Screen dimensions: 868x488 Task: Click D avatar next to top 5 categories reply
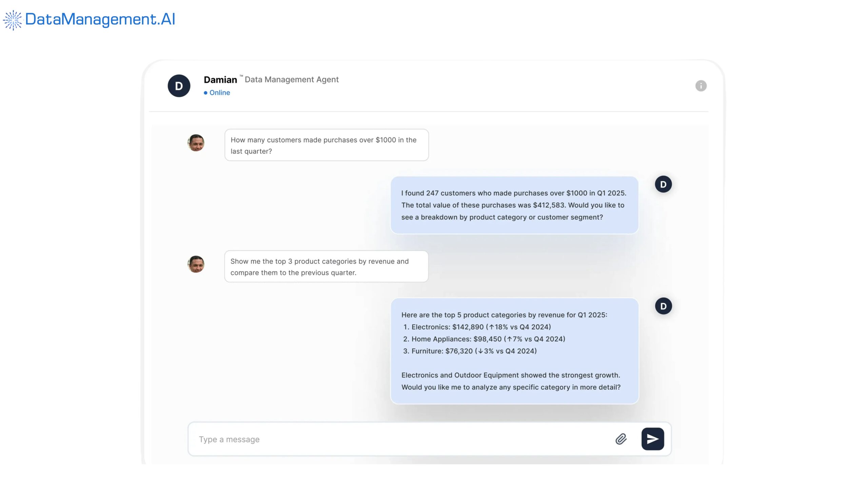coord(663,306)
